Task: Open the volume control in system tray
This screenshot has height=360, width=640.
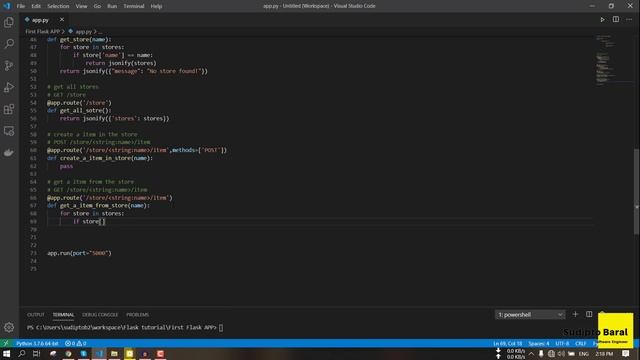Action: coord(561,353)
